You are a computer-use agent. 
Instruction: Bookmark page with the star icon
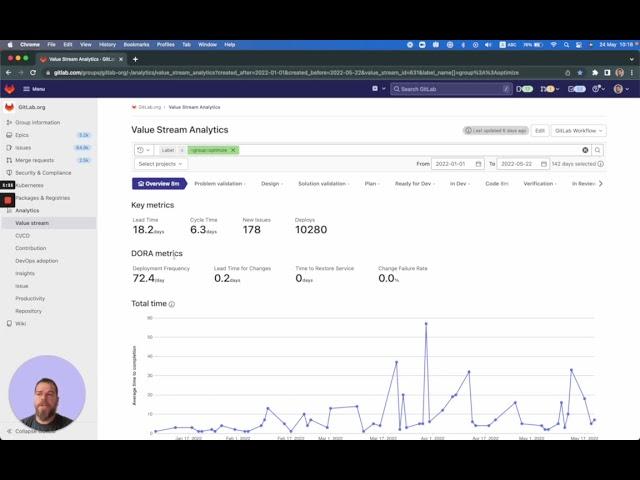[580, 73]
